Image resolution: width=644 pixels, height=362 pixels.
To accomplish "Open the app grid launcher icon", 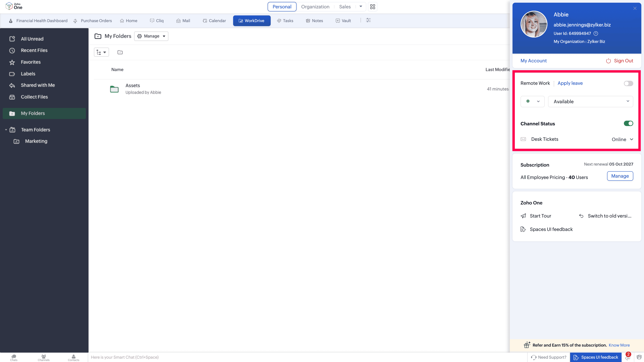I will point(372,7).
